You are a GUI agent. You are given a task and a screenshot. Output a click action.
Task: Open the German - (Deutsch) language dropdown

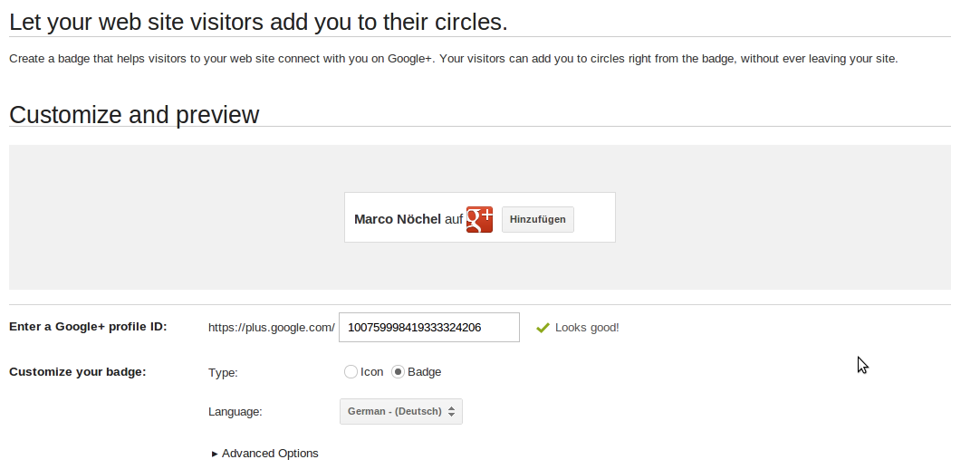click(x=401, y=412)
